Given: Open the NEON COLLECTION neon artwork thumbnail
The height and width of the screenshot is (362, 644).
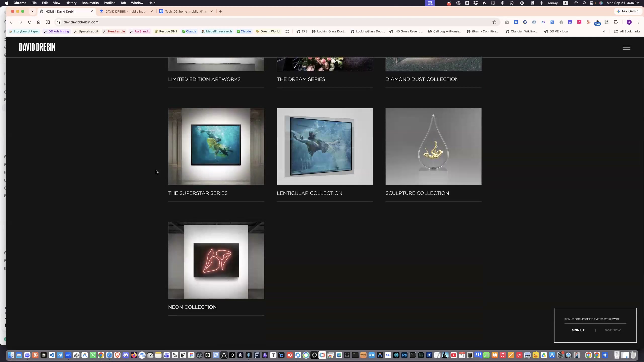Looking at the screenshot, I should coord(216,260).
